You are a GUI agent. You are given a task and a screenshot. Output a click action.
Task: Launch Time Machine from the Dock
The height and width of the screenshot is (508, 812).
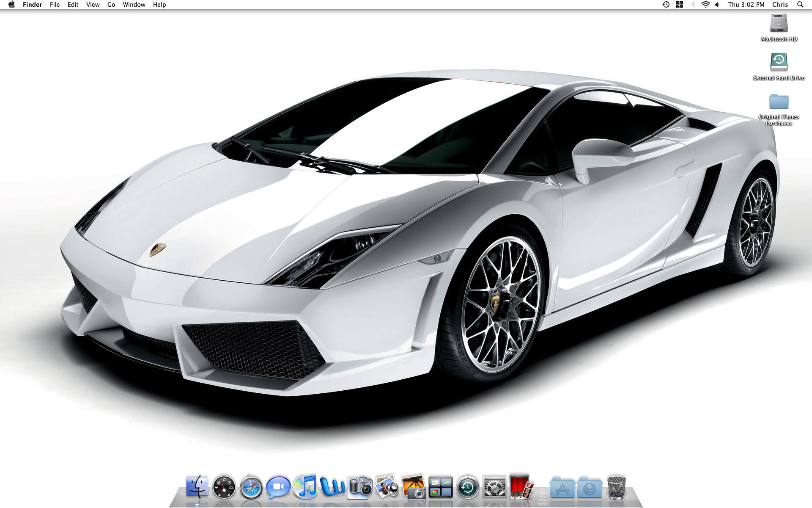[468, 487]
